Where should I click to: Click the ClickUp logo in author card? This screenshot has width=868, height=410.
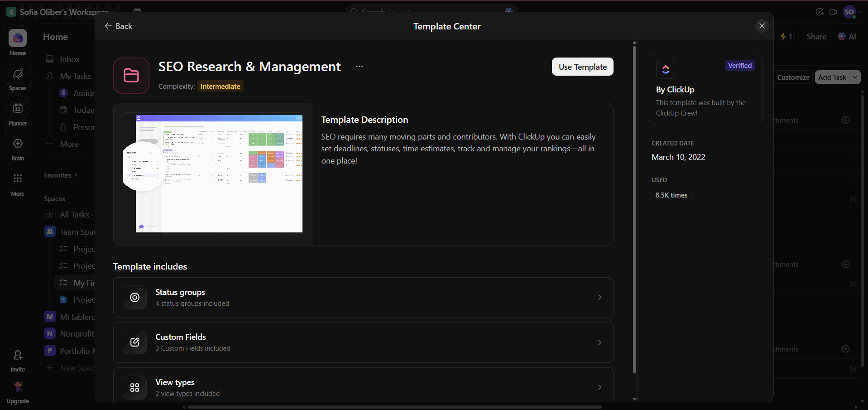pyautogui.click(x=665, y=69)
